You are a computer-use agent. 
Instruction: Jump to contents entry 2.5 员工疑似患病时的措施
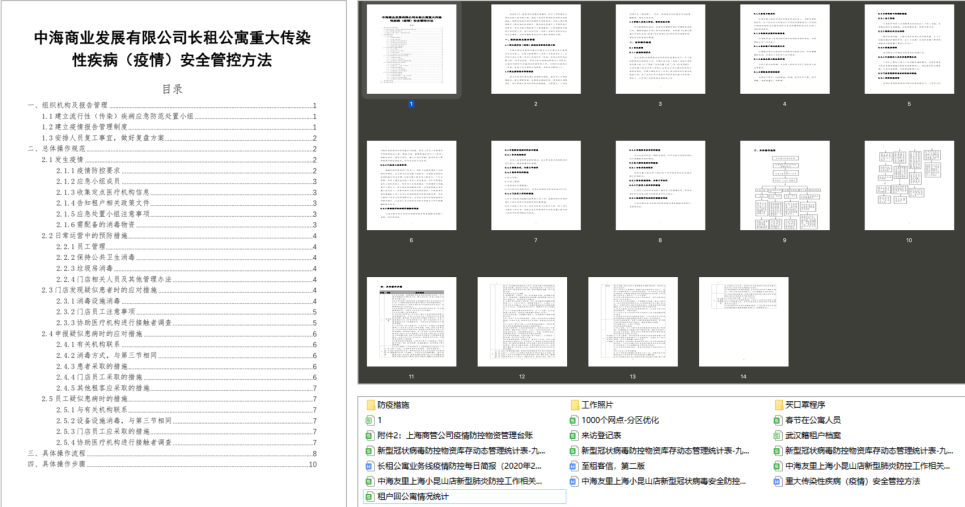[179, 399]
